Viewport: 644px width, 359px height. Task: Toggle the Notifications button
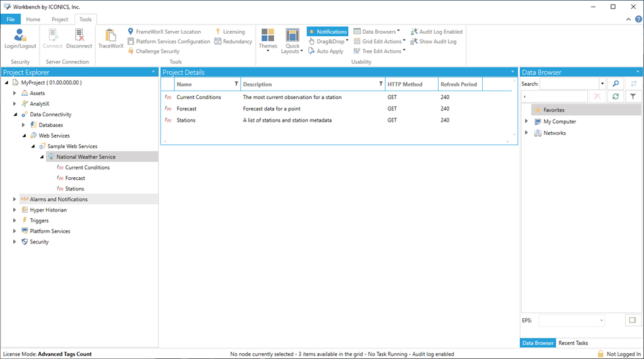pos(327,32)
